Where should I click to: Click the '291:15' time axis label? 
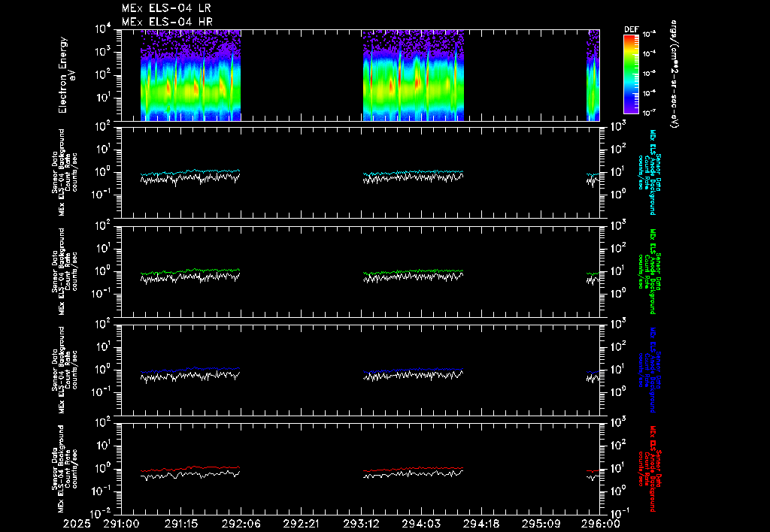tap(180, 524)
